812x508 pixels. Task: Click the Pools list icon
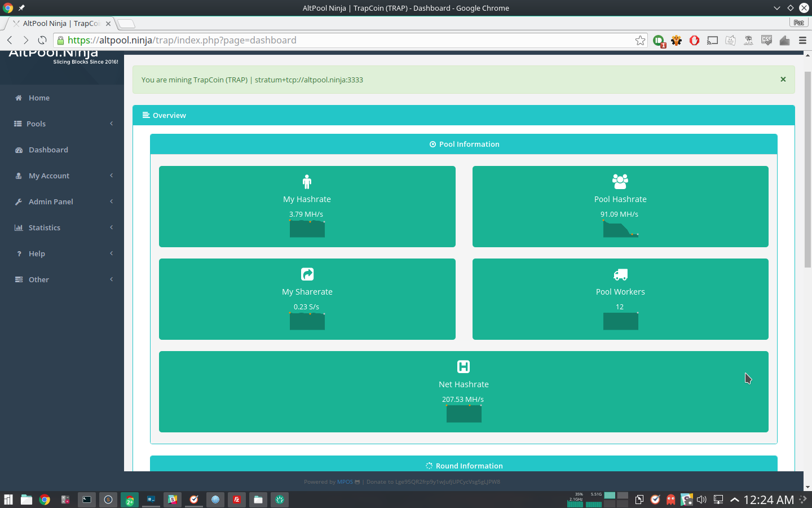coord(18,124)
